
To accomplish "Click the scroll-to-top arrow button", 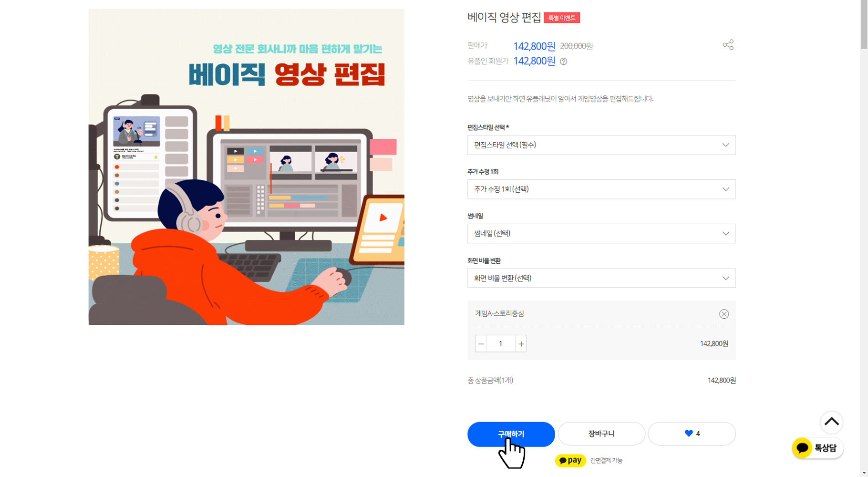I will [831, 422].
